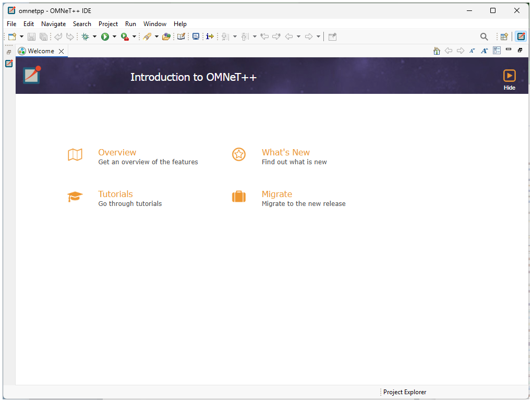Click the Back navigation arrow in main toolbar

pyautogui.click(x=289, y=36)
